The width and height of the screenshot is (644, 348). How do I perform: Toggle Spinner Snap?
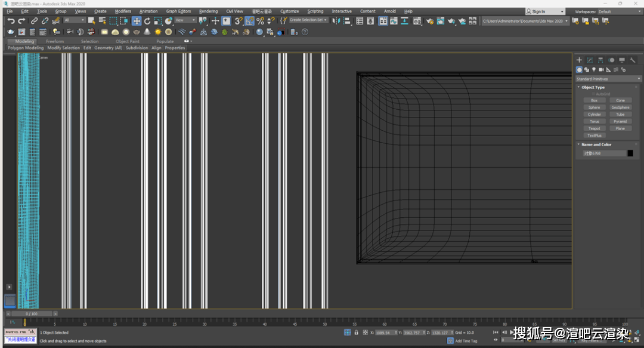tap(271, 20)
